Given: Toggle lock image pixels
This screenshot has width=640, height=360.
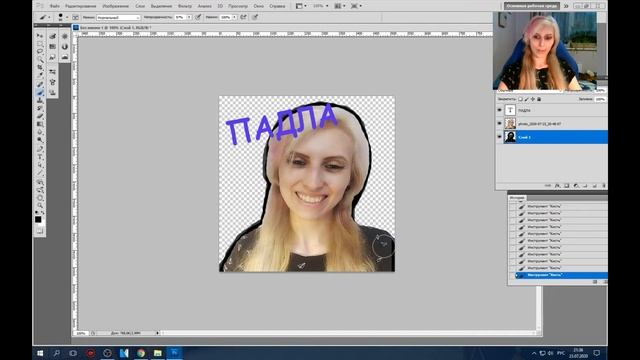Looking at the screenshot, I should 527,99.
